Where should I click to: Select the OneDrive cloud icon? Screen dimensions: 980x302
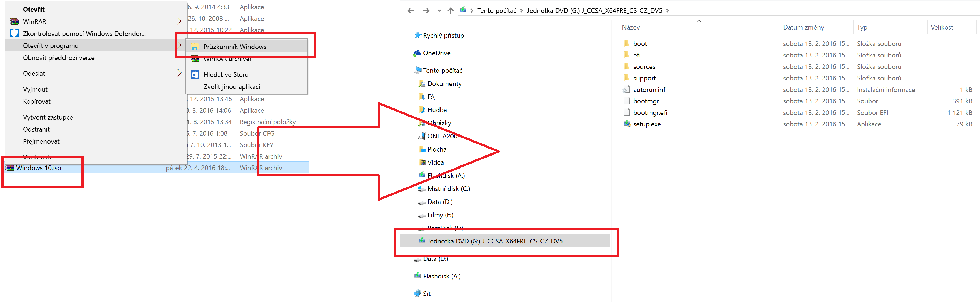coord(417,53)
